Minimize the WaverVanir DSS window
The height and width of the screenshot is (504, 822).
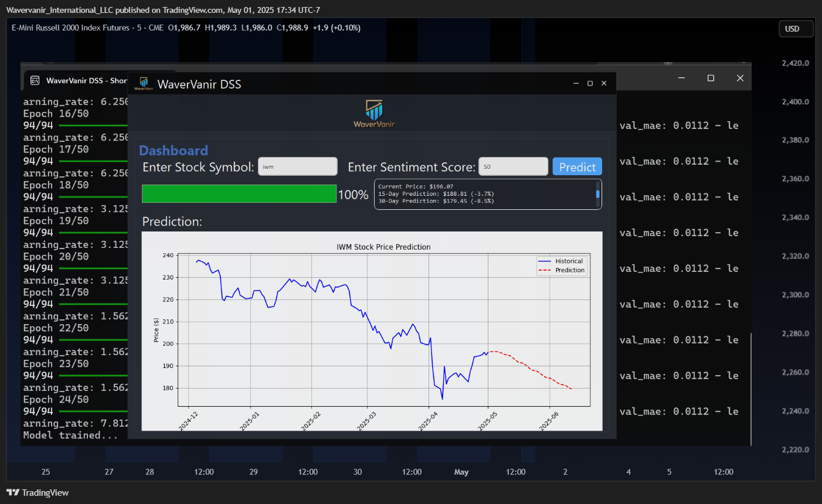[x=576, y=84]
